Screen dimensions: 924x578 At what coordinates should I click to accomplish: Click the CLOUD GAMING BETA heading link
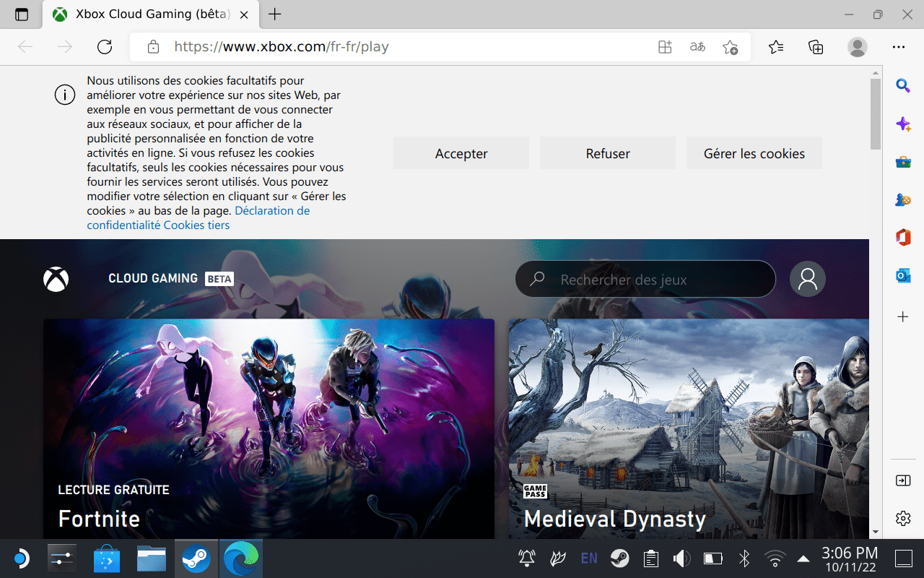coord(170,278)
